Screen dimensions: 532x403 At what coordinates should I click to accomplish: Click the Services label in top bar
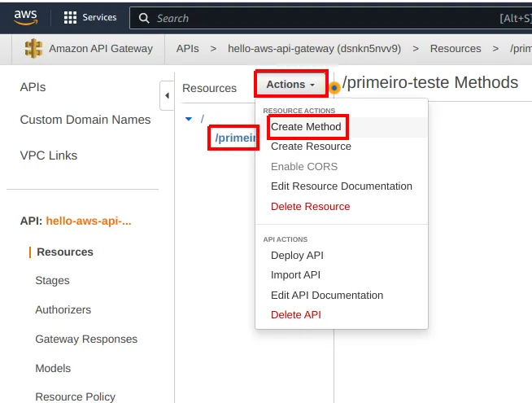99,17
